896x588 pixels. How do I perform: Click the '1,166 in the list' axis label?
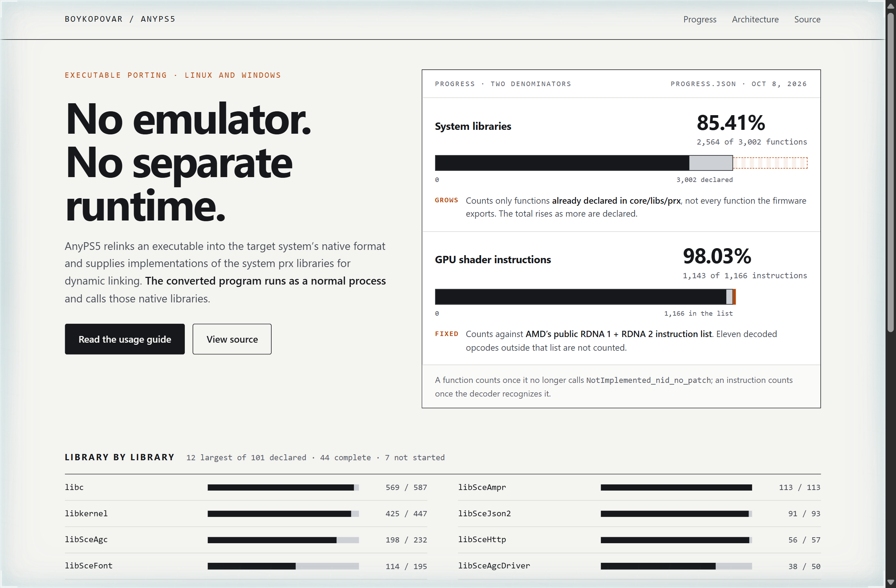tap(698, 313)
